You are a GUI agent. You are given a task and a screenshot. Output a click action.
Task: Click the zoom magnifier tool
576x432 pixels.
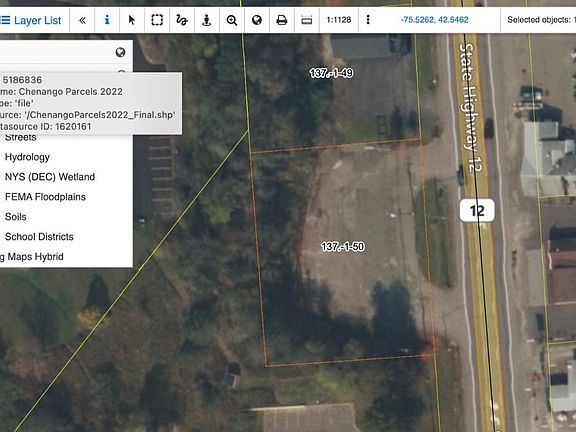[232, 20]
